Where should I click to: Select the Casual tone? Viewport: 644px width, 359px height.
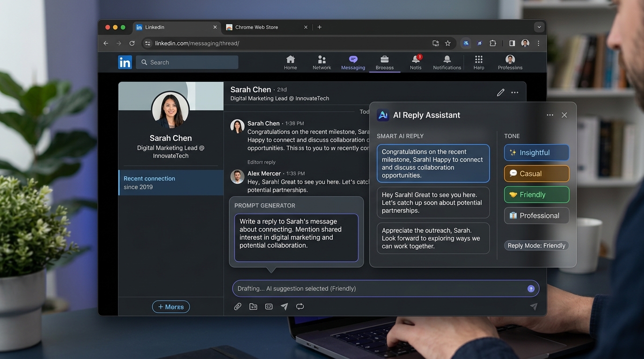click(x=536, y=173)
